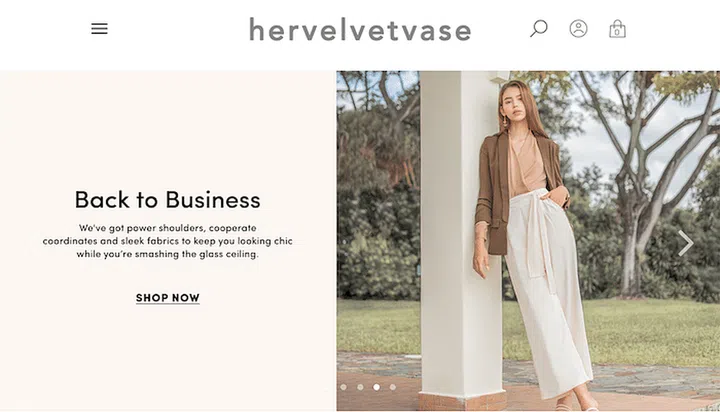This screenshot has height=412, width=720.
Task: Open the user account profile icon
Action: point(578,28)
